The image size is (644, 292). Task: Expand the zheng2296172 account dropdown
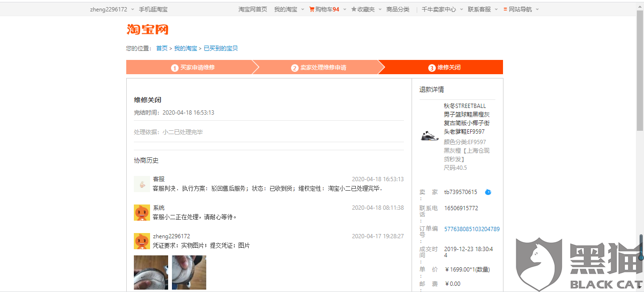click(132, 9)
